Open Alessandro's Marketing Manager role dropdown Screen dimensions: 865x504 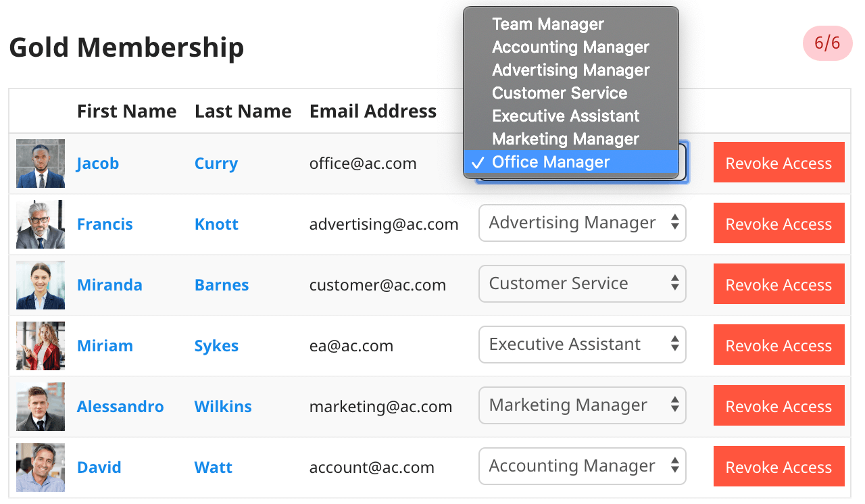click(582, 405)
